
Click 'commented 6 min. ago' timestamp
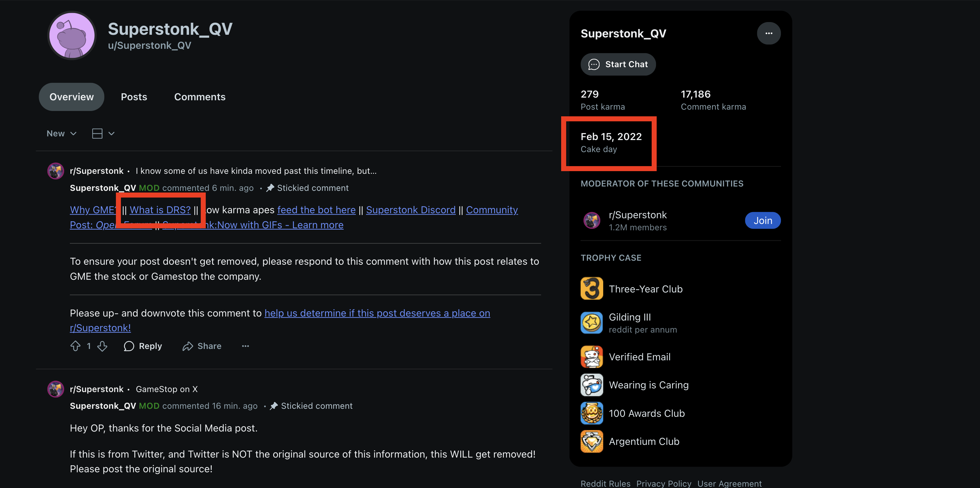[208, 188]
